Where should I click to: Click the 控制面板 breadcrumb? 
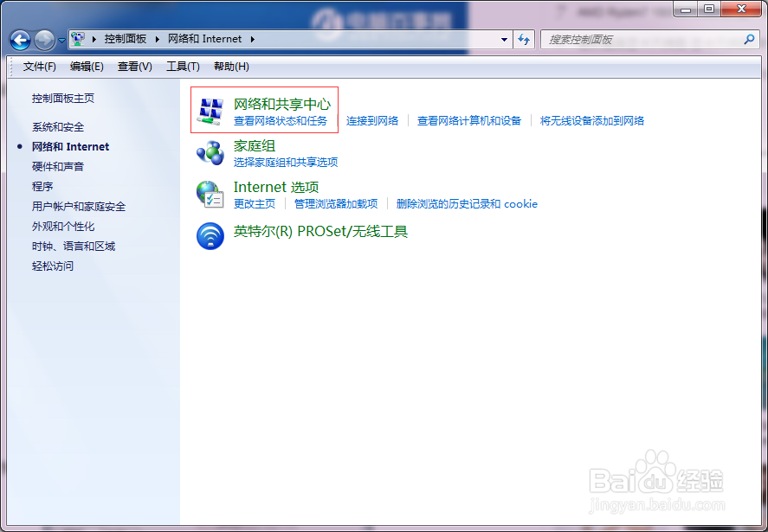tap(126, 39)
